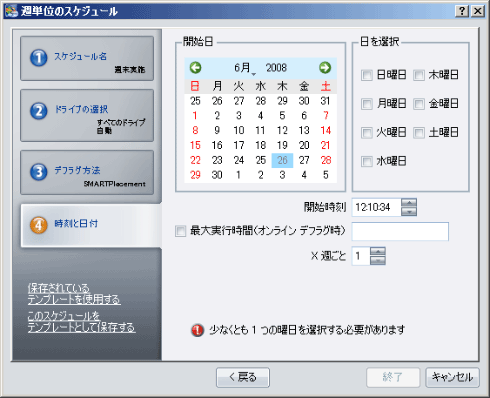Click the help question mark button

[462, 11]
